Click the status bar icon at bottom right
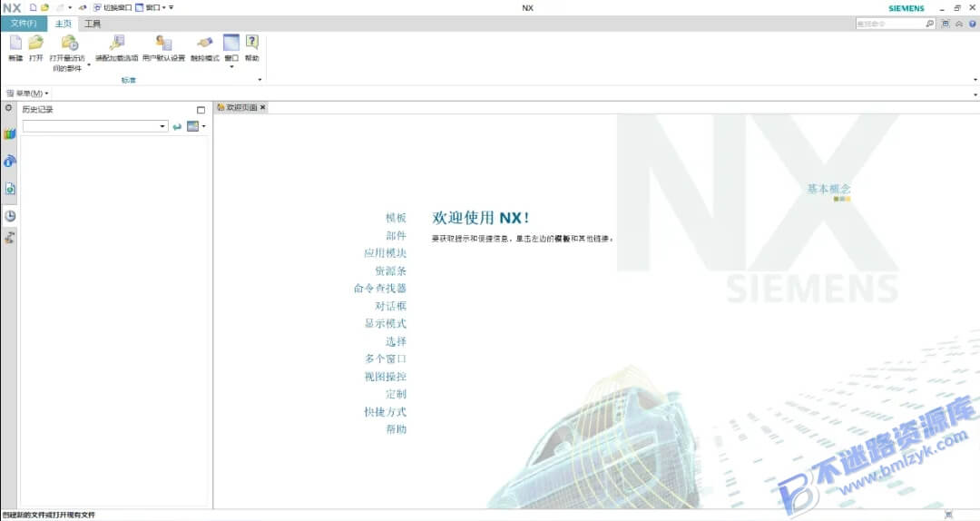 tap(949, 515)
